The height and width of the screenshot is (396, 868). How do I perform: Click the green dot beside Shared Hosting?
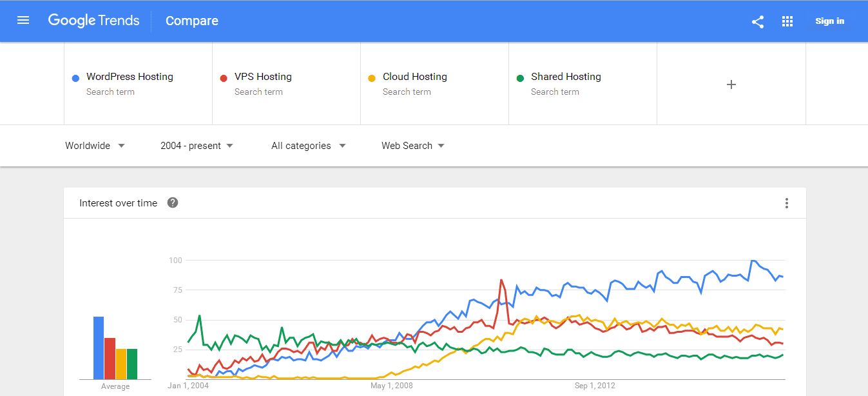tap(520, 78)
